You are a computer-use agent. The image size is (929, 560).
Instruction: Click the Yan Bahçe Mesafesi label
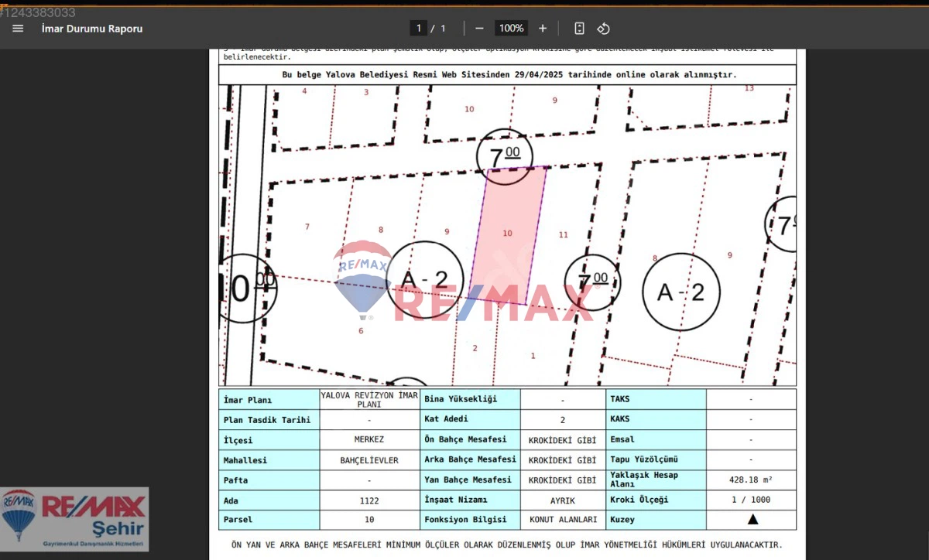pos(468,480)
